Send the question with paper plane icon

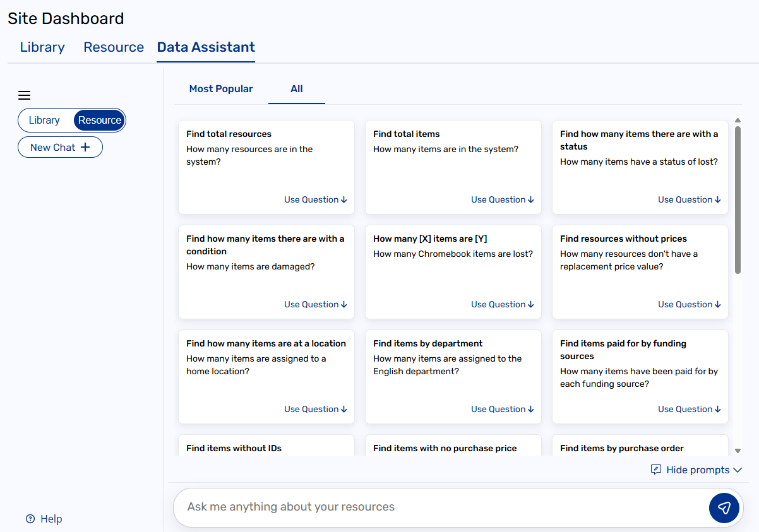tap(724, 508)
